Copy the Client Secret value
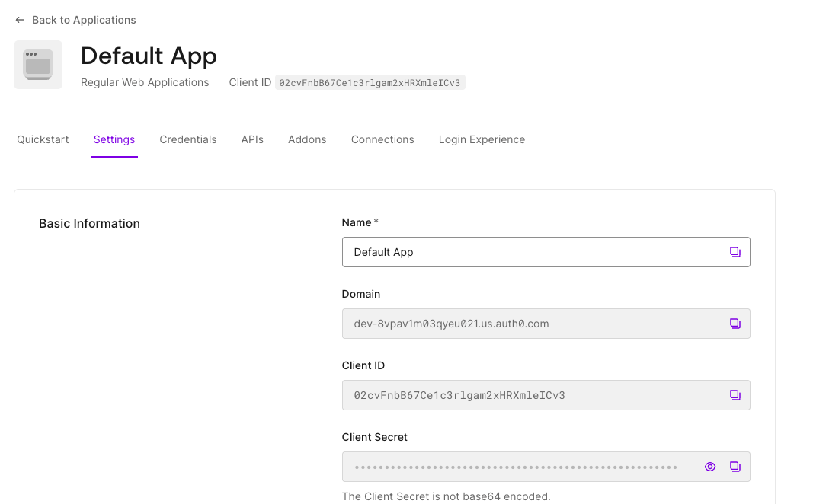The height and width of the screenshot is (504, 829). [735, 467]
